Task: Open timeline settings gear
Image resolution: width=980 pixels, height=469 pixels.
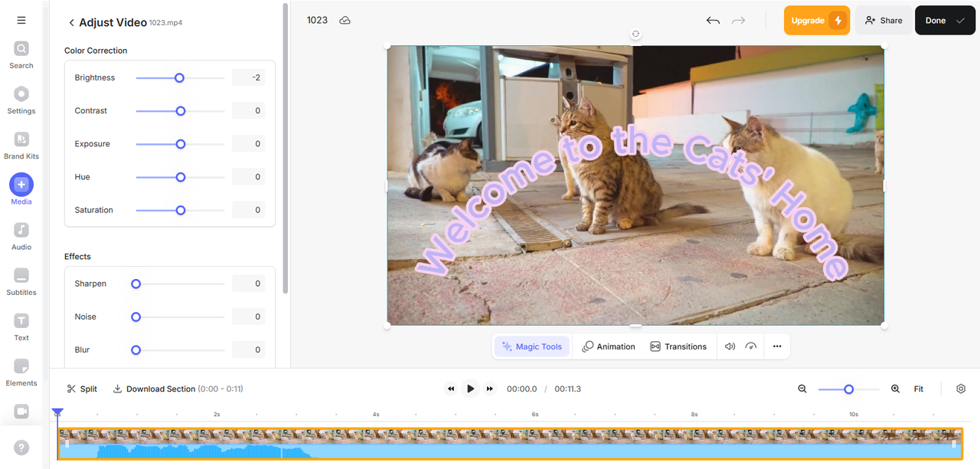Action: coord(961,389)
